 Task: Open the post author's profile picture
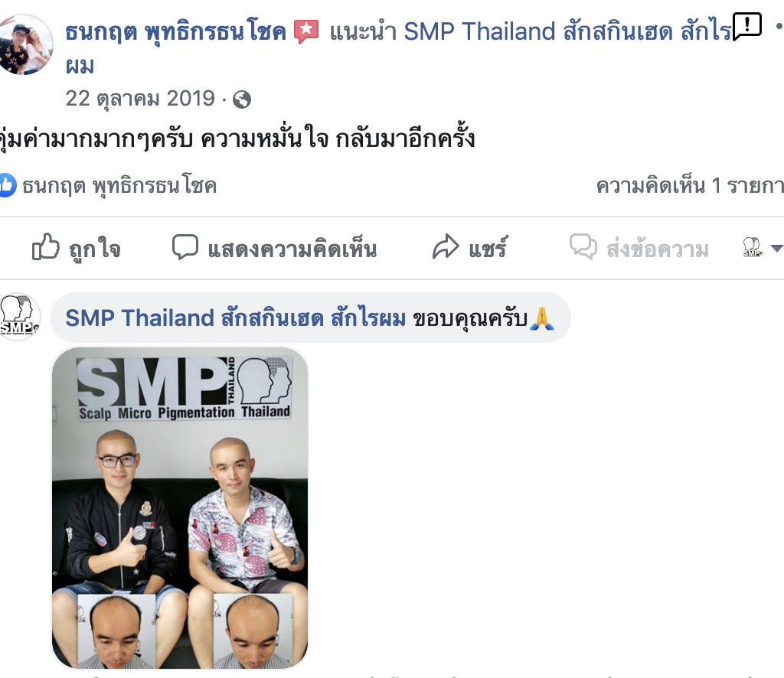24,44
